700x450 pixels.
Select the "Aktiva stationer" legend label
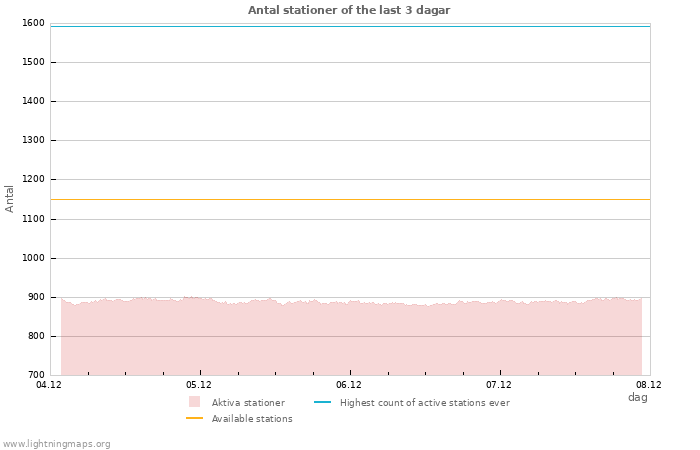click(248, 403)
